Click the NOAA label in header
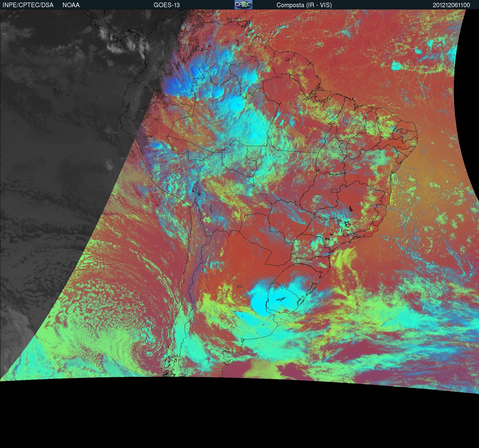The width and height of the screenshot is (479, 448). pyautogui.click(x=71, y=5)
